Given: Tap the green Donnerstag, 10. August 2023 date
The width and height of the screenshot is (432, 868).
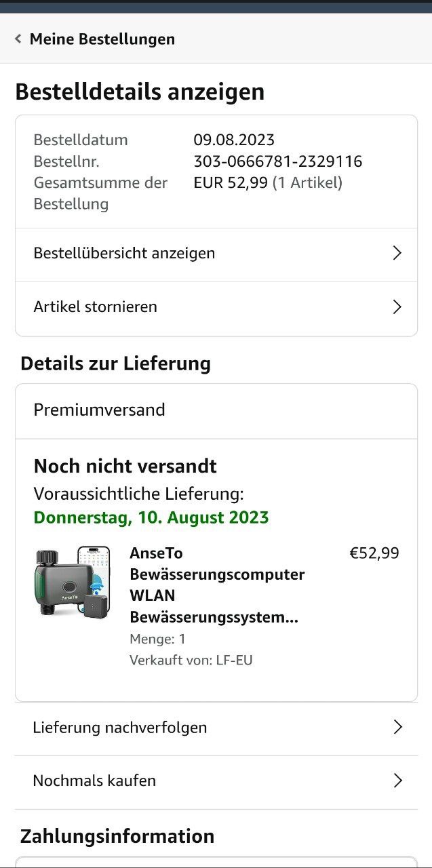Looking at the screenshot, I should coord(151,518).
